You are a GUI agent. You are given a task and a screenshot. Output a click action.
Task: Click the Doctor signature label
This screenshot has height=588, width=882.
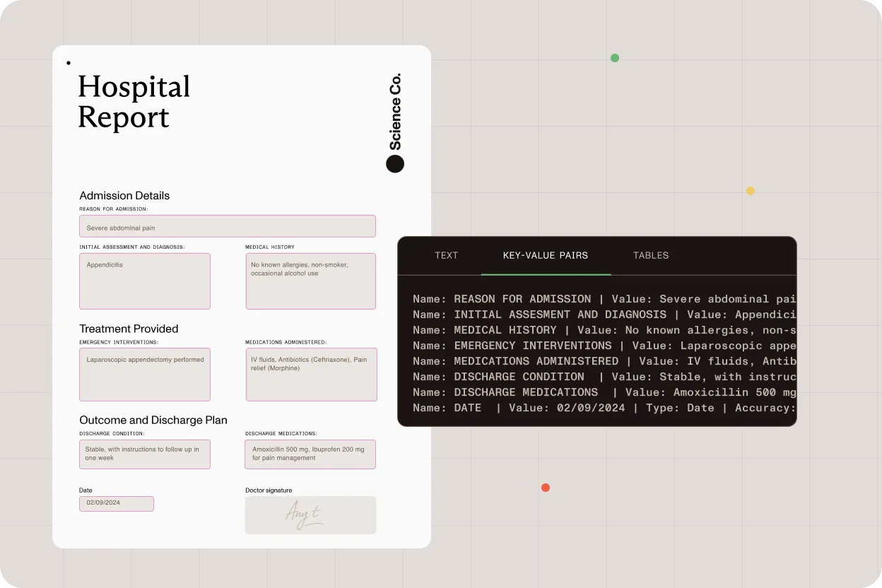point(269,490)
